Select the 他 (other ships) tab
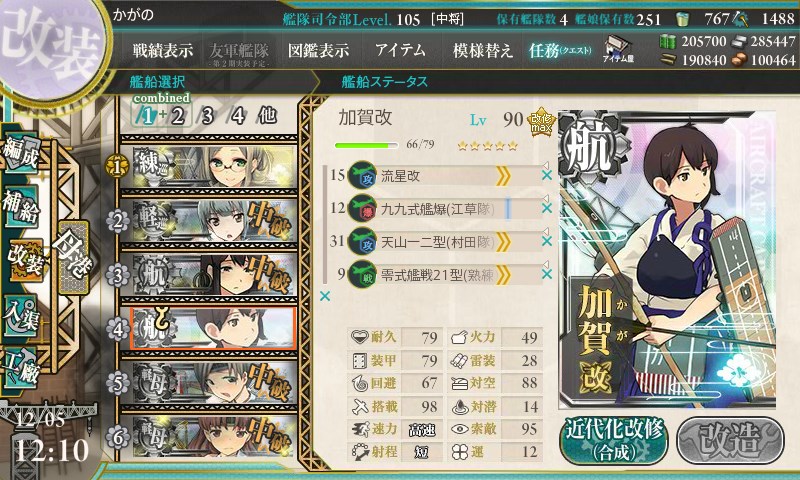 pos(267,116)
